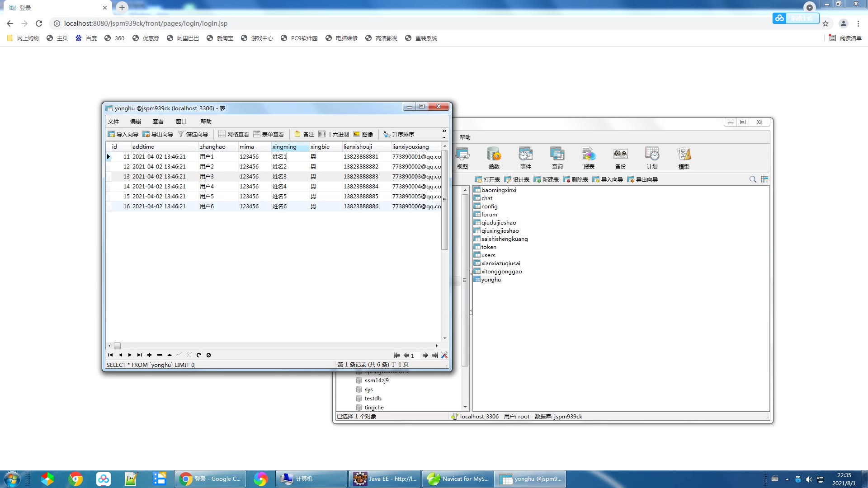
Task: Toggle 十六进制 hex display
Action: click(x=334, y=134)
